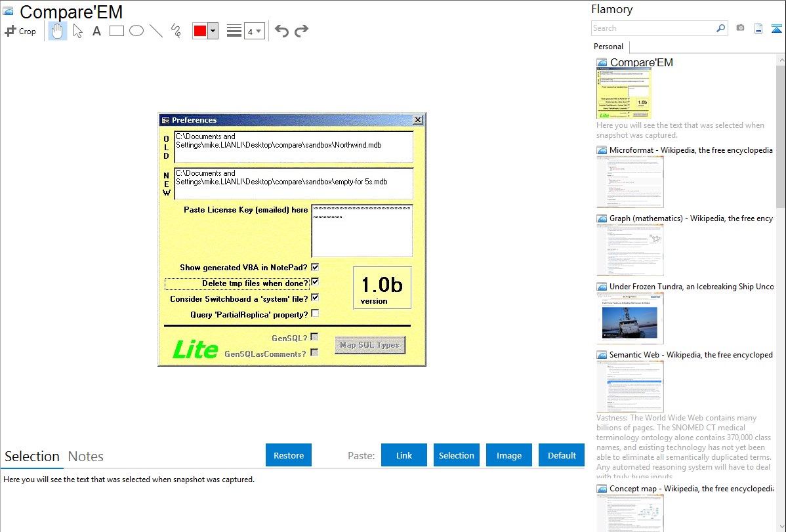This screenshot has height=532, width=786.
Task: Select the arrow pointer tool
Action: (77, 31)
